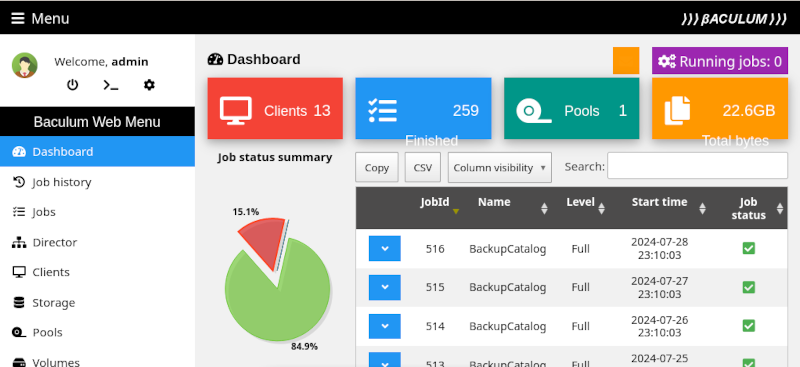The height and width of the screenshot is (367, 800).
Task: Click green status check for job 515
Action: click(748, 287)
